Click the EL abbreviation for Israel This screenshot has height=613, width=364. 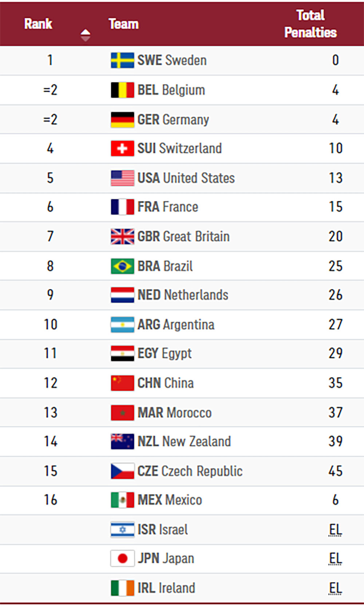(x=335, y=530)
